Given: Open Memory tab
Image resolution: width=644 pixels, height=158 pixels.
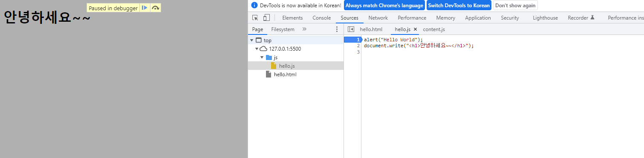Looking at the screenshot, I should tap(446, 18).
